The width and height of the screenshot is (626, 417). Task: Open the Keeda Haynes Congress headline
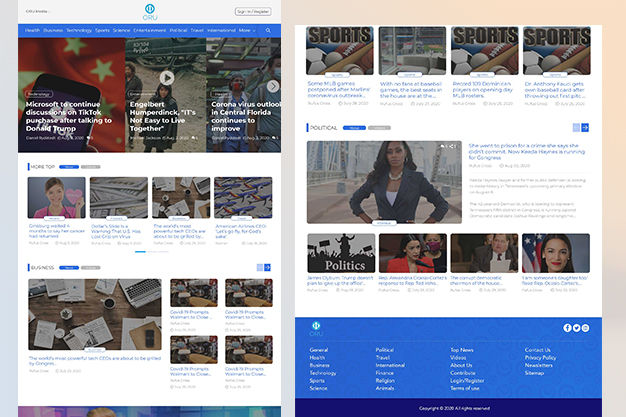coord(527,151)
